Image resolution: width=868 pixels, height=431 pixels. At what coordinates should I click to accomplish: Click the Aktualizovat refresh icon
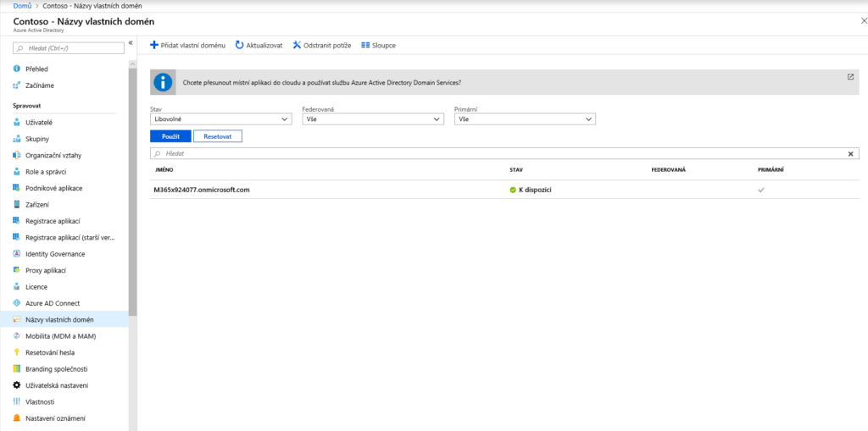pos(240,45)
